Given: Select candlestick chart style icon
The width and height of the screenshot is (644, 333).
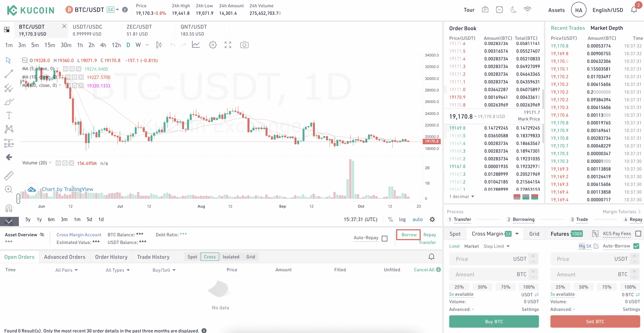Looking at the screenshot, I should 158,45.
